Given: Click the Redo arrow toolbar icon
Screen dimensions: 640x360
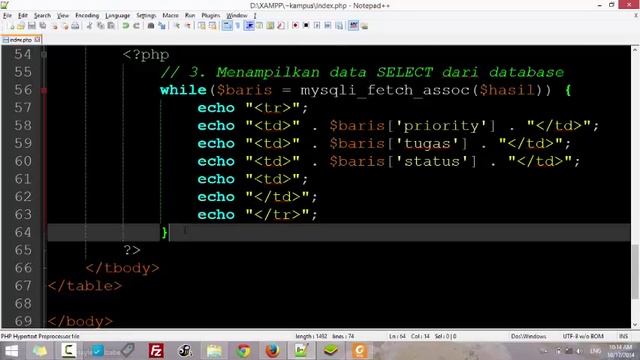Looking at the screenshot, I should (136, 26).
